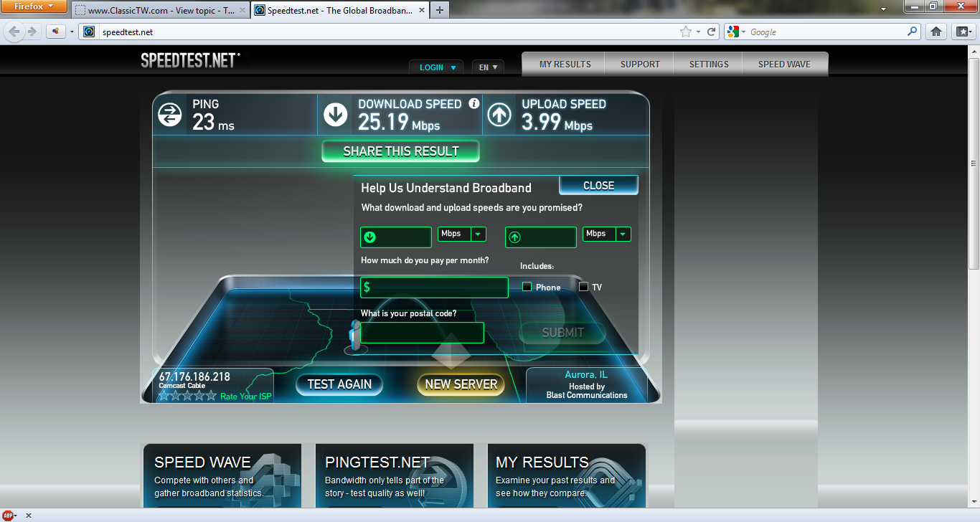Click the Speedtest.net logo
980x522 pixels.
pos(189,60)
